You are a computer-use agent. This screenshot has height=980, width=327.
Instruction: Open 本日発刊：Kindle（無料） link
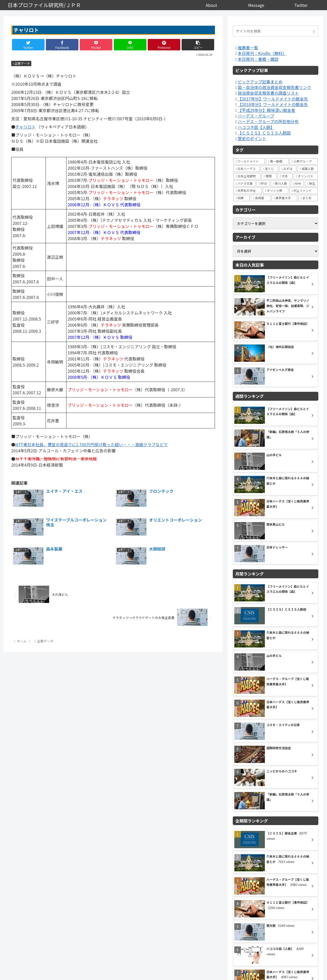262,54
